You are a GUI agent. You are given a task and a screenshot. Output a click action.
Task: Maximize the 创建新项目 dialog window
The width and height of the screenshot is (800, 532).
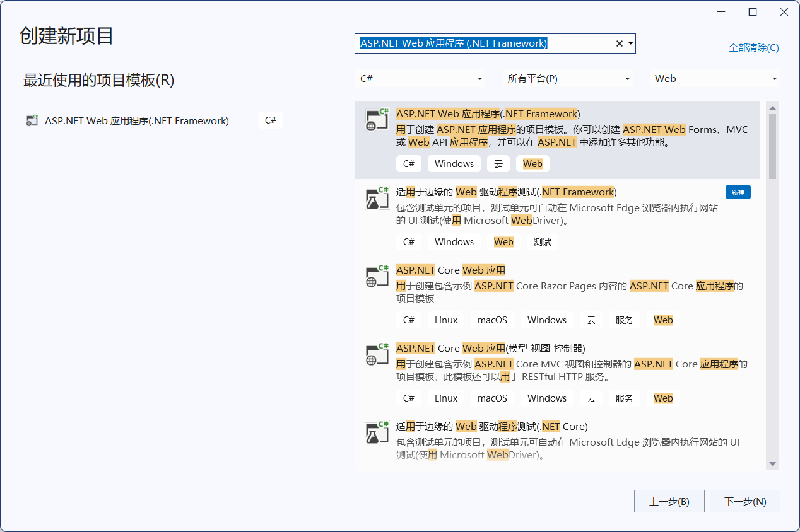tap(753, 12)
